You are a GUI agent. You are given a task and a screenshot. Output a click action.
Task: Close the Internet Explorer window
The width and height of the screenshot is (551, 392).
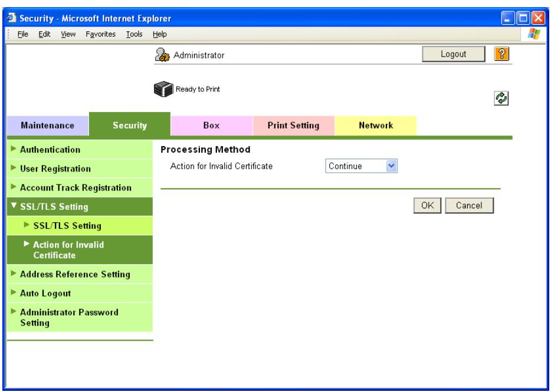[538, 18]
